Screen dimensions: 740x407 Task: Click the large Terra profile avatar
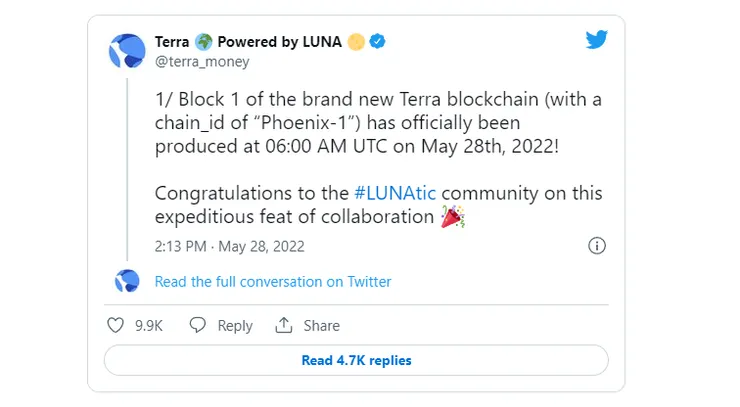coord(127,51)
